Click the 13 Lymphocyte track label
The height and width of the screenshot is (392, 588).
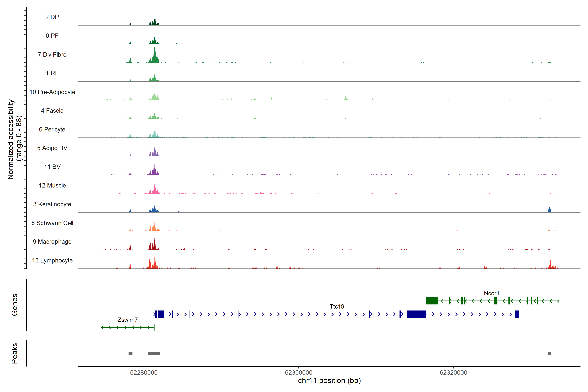pyautogui.click(x=52, y=260)
